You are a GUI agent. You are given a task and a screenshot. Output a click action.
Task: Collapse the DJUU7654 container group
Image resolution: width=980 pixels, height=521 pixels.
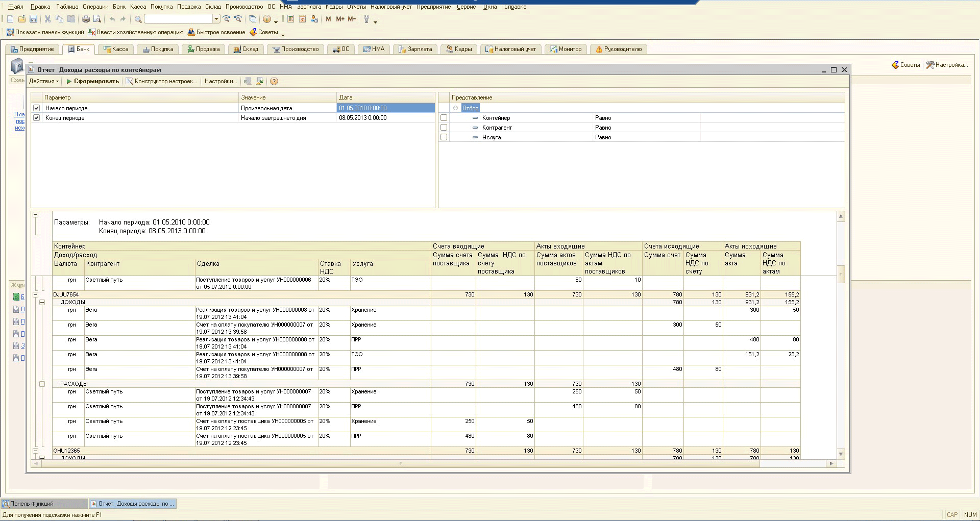(35, 294)
